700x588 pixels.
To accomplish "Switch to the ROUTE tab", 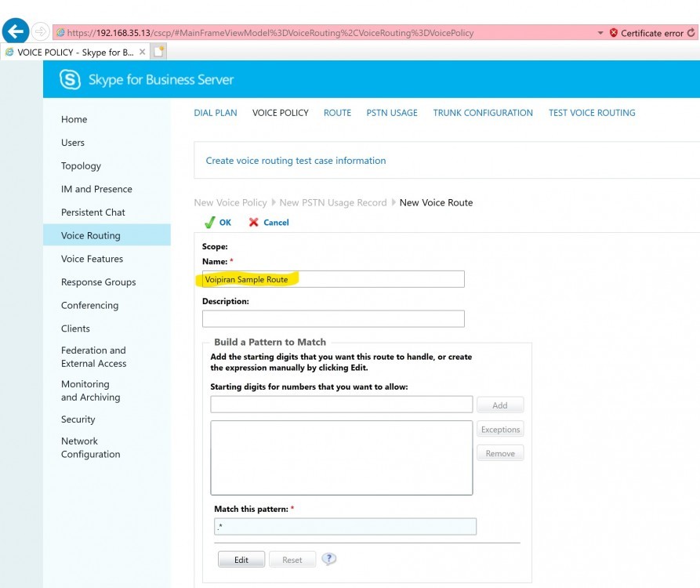I will click(338, 113).
